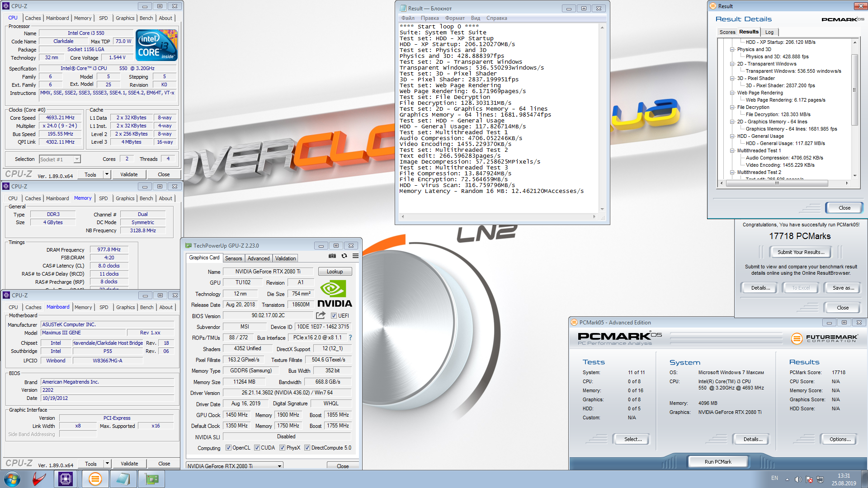Image resolution: width=868 pixels, height=488 pixels.
Task: Click the Intel Core i3 logo badge
Action: coord(156,45)
